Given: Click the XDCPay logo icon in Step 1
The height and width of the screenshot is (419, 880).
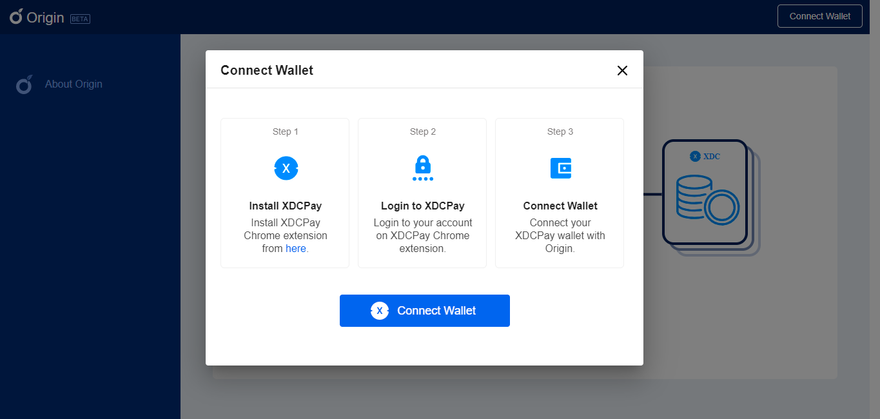Looking at the screenshot, I should tap(286, 168).
